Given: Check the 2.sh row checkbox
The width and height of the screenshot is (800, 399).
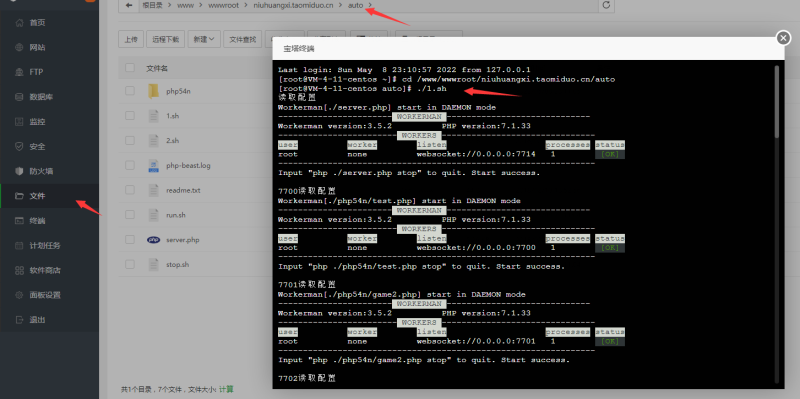Looking at the screenshot, I should pyautogui.click(x=130, y=140).
